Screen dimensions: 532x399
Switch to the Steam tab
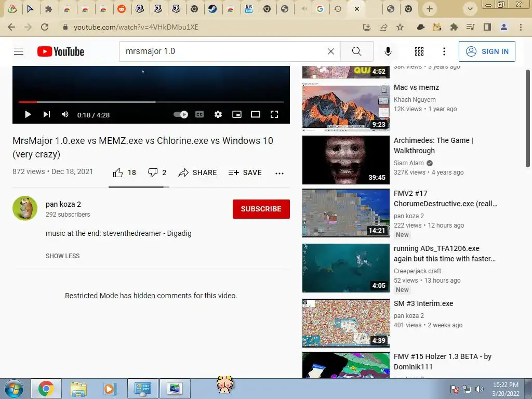212,9
